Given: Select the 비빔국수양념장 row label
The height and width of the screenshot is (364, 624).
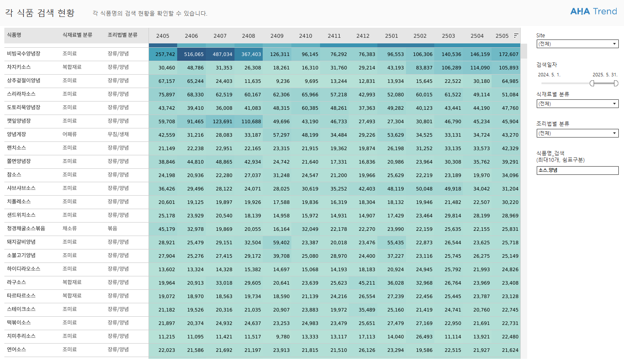Looking at the screenshot, I should [x=23, y=54].
